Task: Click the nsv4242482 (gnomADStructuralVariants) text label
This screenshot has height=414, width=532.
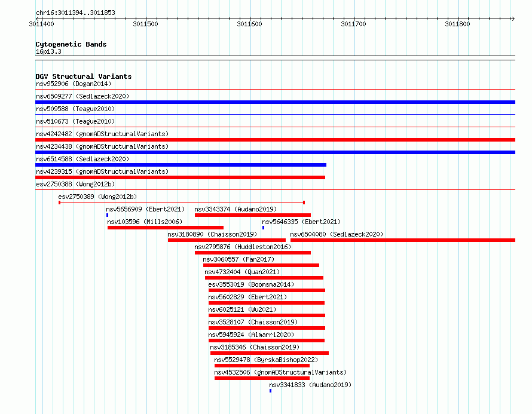Action: [x=102, y=134]
